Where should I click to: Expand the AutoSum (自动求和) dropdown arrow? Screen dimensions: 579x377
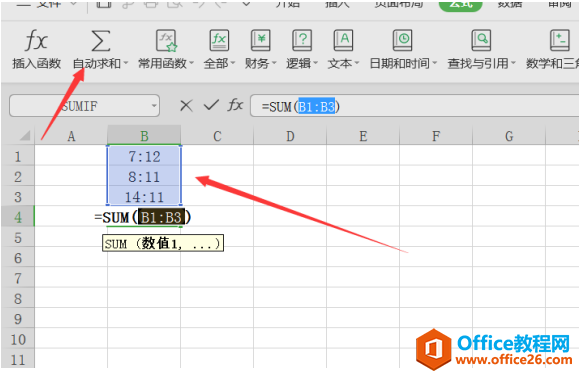click(x=126, y=64)
